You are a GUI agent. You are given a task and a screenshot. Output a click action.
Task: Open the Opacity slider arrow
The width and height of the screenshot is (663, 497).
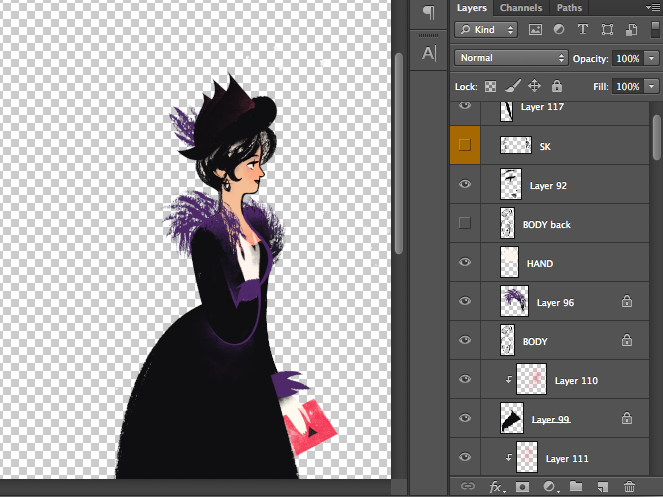(652, 58)
